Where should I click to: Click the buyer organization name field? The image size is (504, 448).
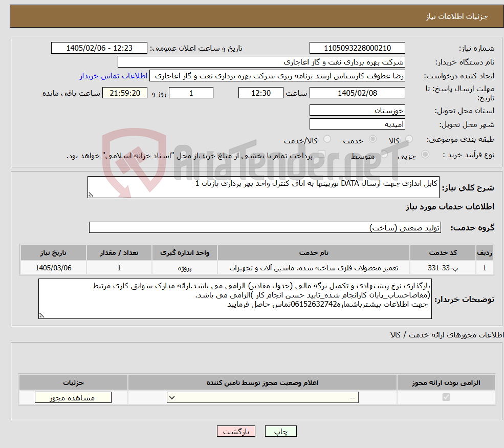point(261,62)
